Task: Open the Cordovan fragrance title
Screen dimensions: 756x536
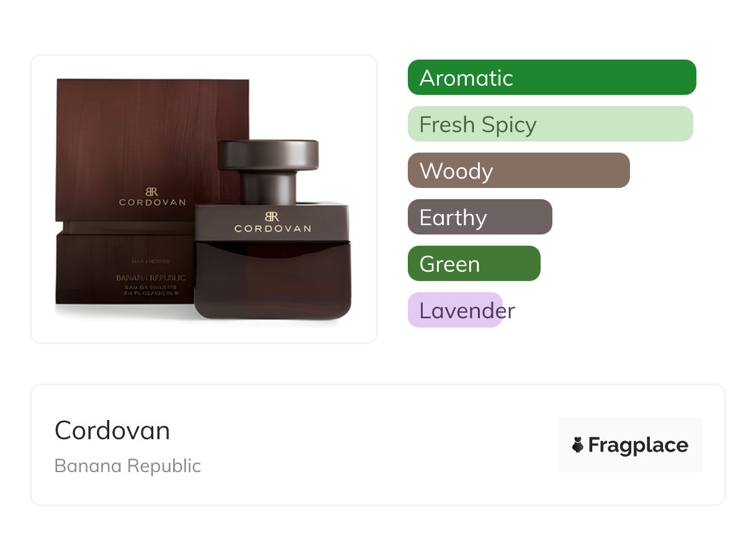Action: point(112,430)
